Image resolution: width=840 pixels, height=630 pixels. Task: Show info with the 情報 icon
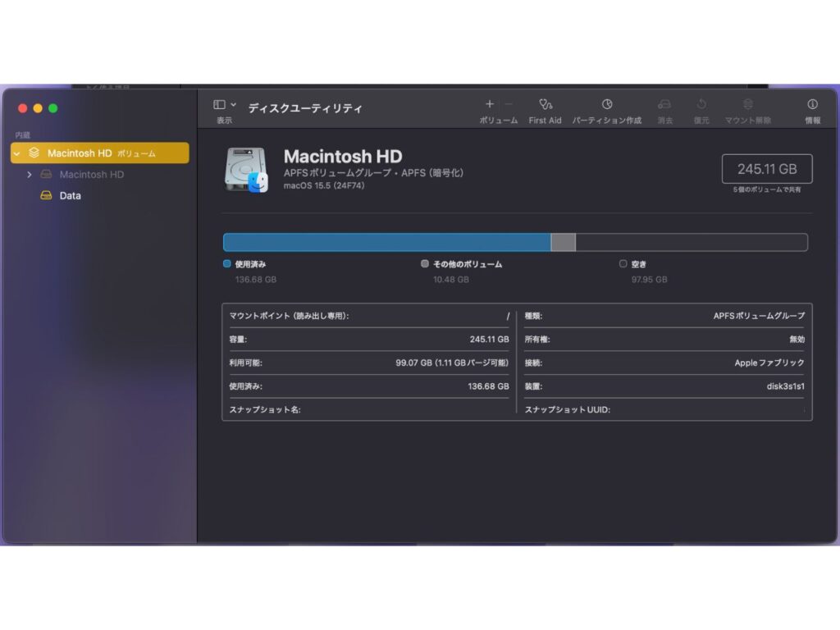tap(813, 104)
